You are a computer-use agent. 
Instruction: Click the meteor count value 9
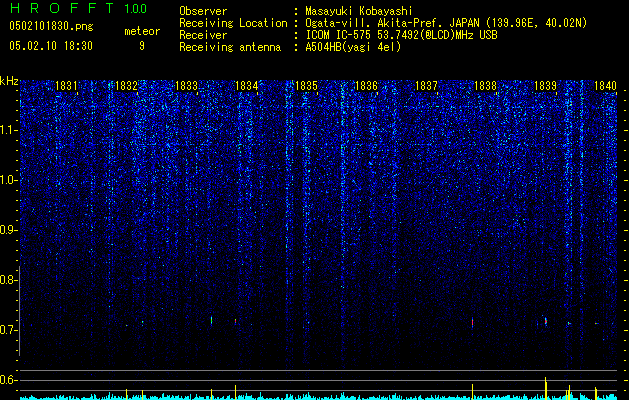coord(142,46)
